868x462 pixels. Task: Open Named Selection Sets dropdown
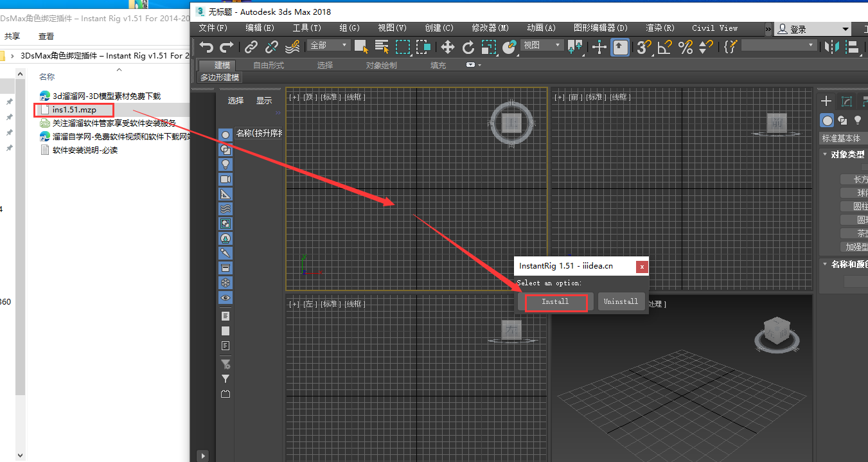click(x=779, y=46)
